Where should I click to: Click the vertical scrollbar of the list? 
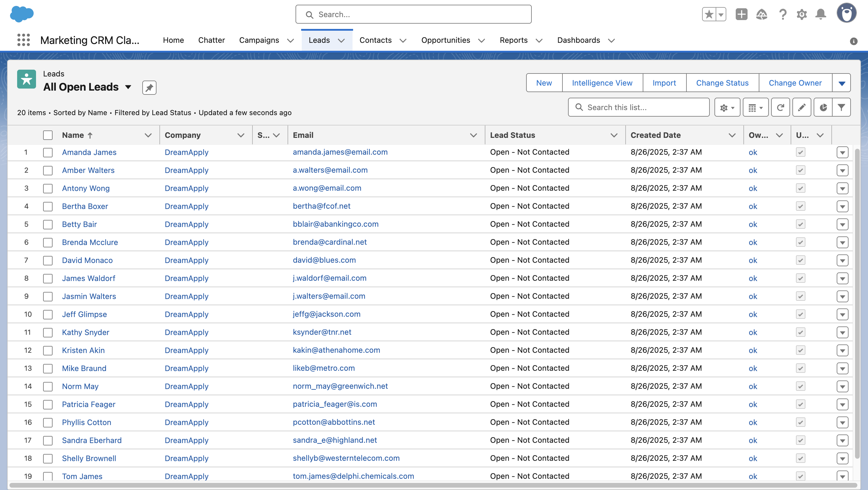point(857,303)
